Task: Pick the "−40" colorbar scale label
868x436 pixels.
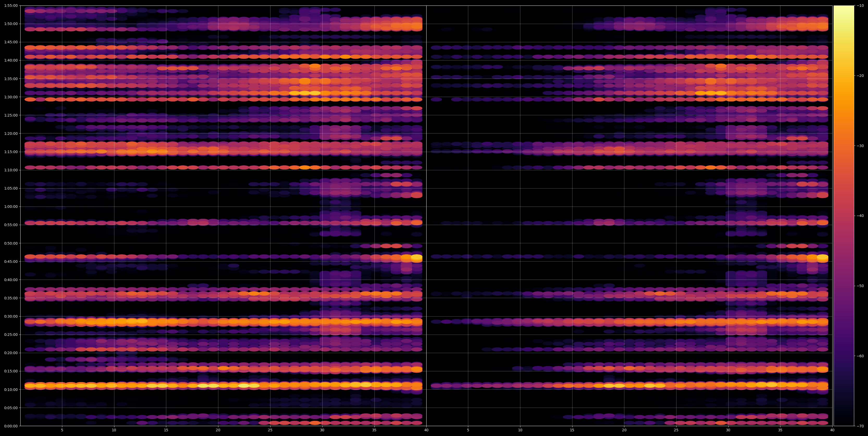Action: tap(860, 216)
